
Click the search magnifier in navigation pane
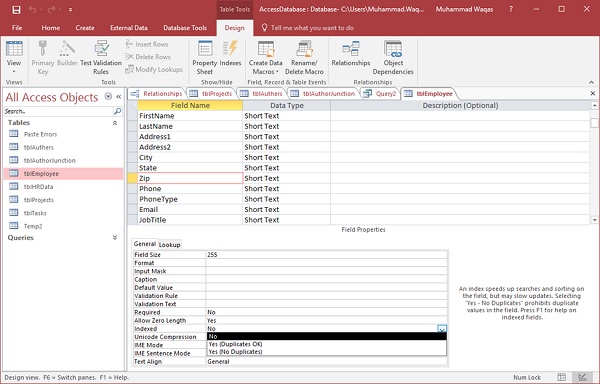(117, 111)
